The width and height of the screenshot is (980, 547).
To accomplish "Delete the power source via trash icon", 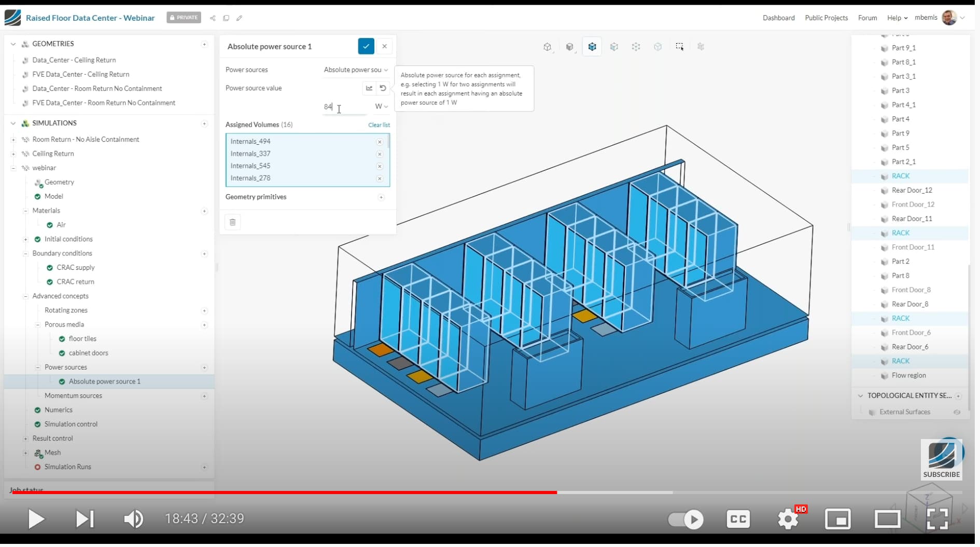I will (x=233, y=222).
